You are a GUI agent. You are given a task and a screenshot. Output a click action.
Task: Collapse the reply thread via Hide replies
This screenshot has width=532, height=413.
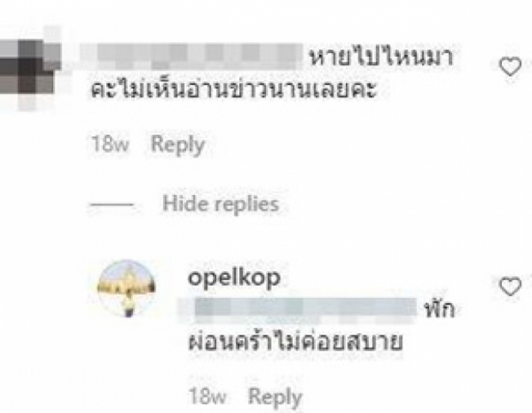click(221, 204)
